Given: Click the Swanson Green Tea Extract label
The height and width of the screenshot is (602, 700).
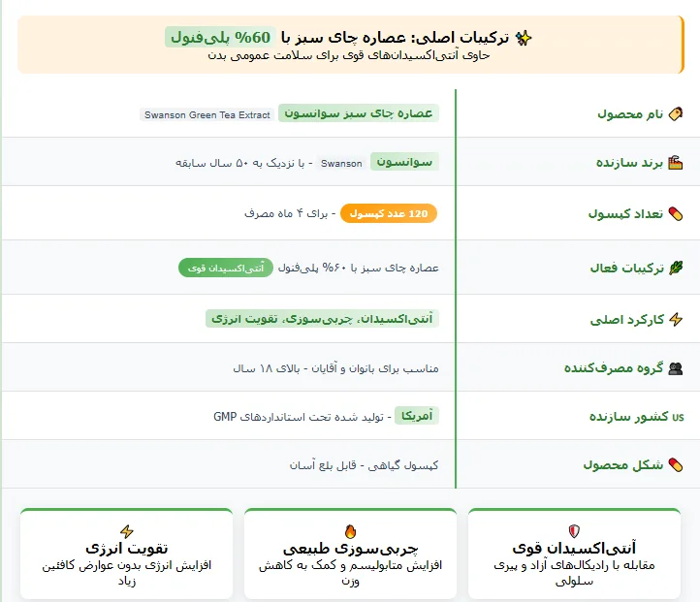Looking at the screenshot, I should coord(207,114).
